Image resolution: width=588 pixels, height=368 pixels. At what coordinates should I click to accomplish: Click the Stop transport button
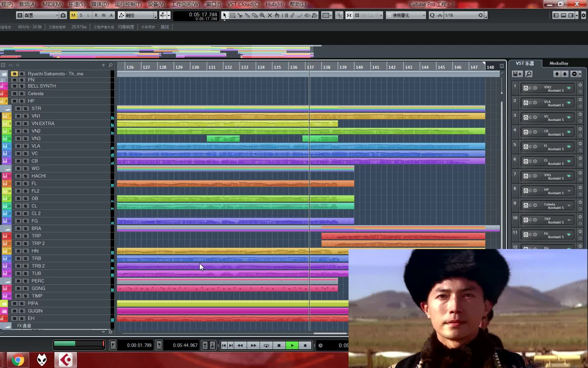pos(279,345)
